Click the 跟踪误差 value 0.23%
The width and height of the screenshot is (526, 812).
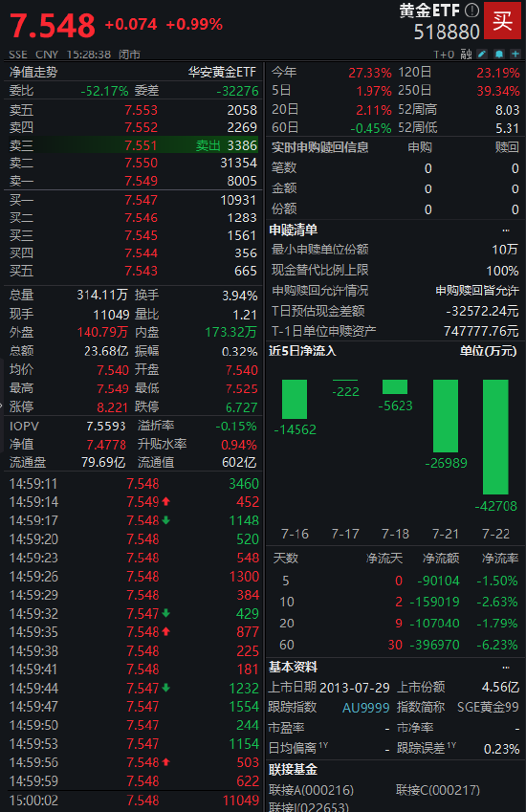pos(502,749)
